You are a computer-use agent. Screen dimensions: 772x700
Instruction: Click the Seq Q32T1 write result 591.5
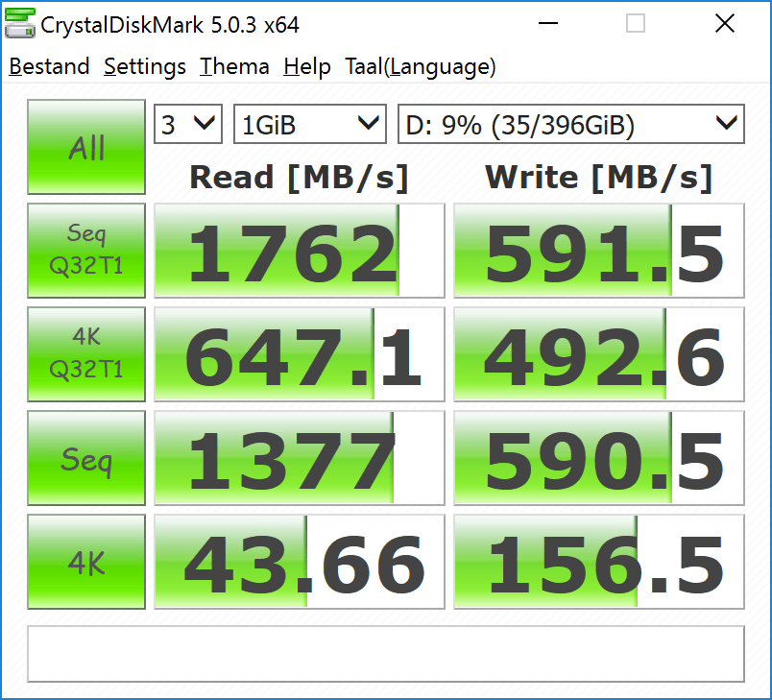click(x=599, y=251)
